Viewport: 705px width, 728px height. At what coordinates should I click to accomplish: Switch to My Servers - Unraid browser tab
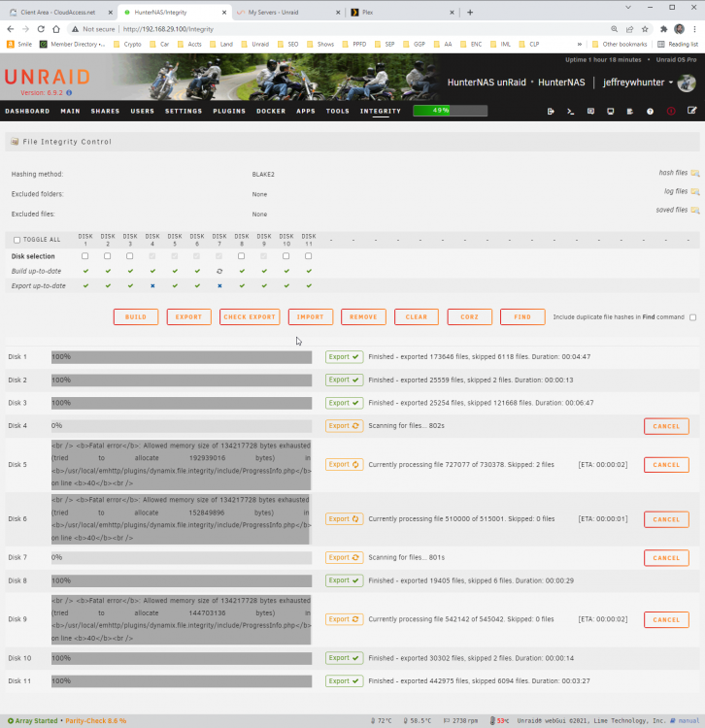[288, 13]
